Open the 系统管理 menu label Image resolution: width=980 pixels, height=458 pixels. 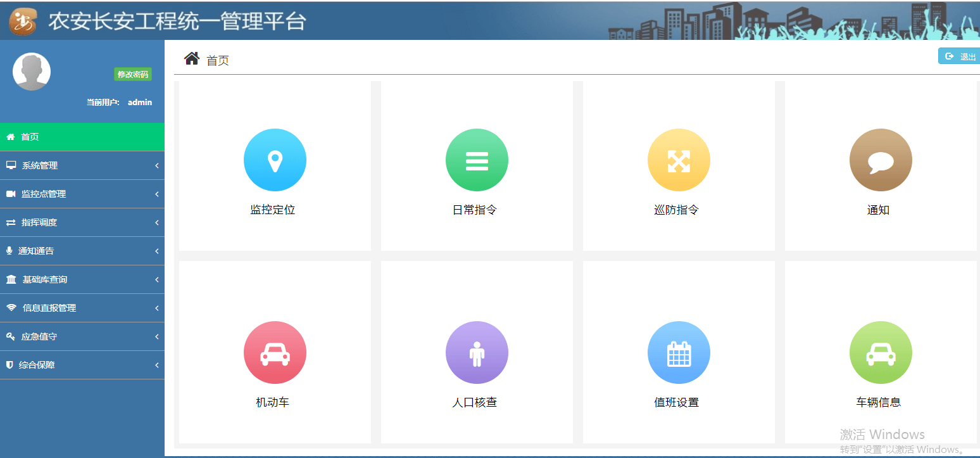[40, 165]
